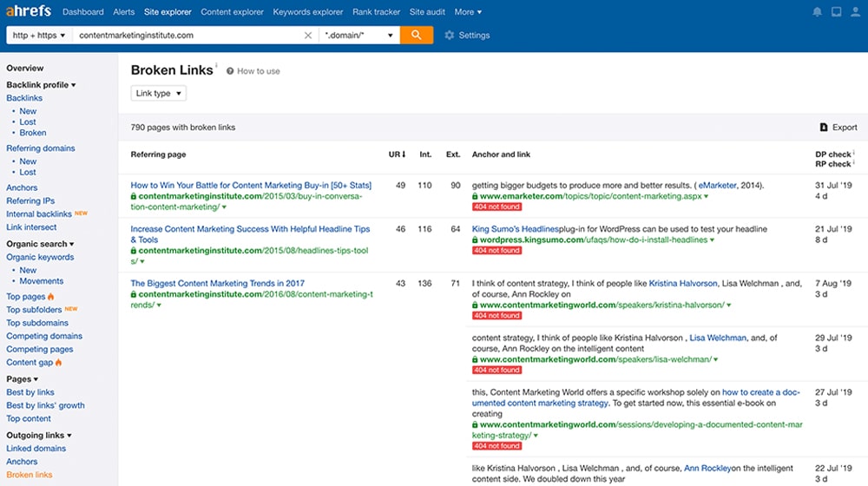Click the How to use help icon
This screenshot has width=868, height=486.
230,71
